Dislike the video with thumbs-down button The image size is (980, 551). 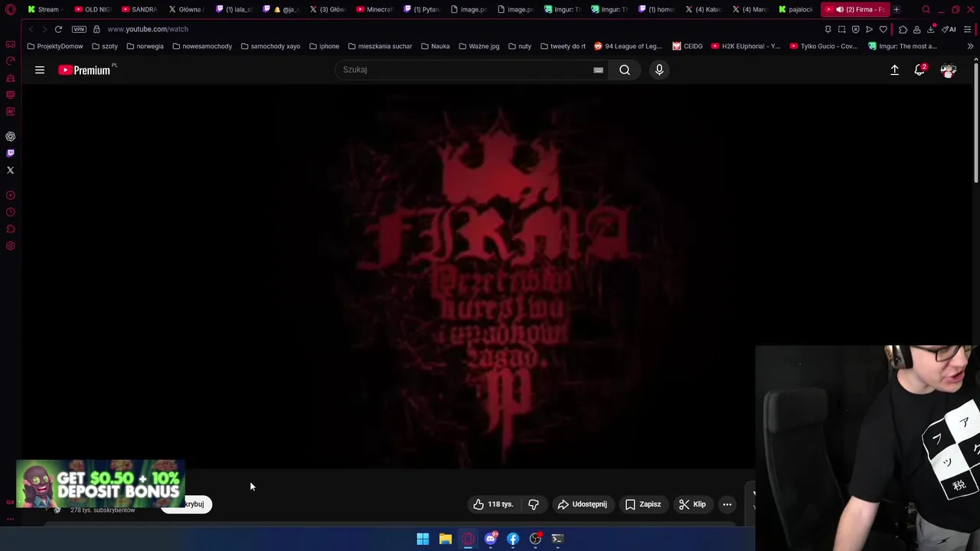click(x=534, y=504)
